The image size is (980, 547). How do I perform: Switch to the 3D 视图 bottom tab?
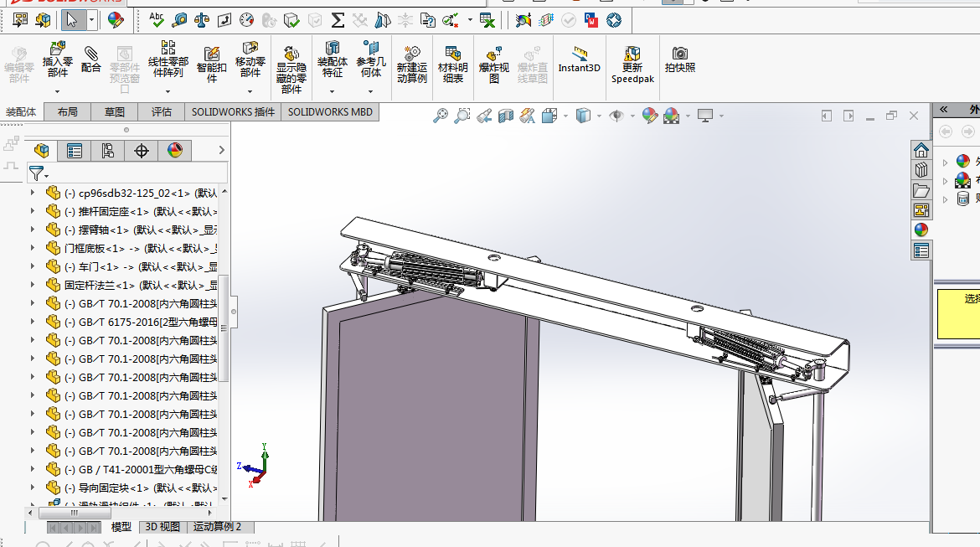tap(162, 527)
